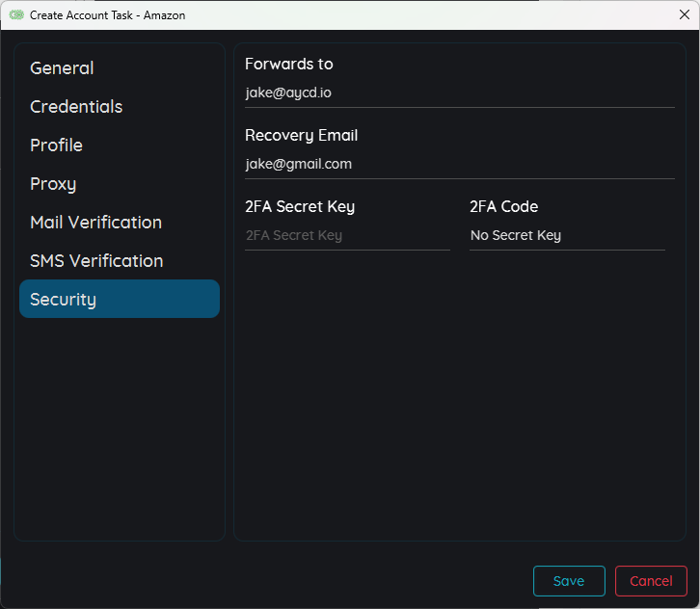Viewport: 700px width, 609px height.
Task: Click the "2FA Code" label
Action: pos(503,206)
